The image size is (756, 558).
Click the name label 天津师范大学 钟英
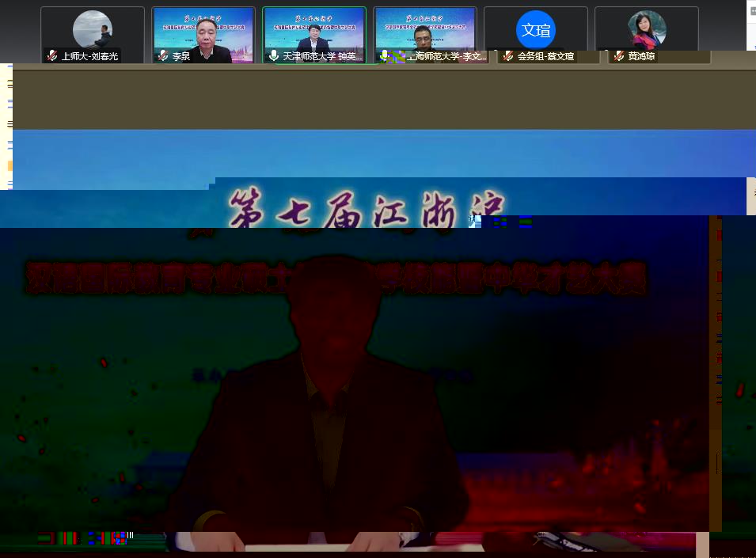pos(322,56)
